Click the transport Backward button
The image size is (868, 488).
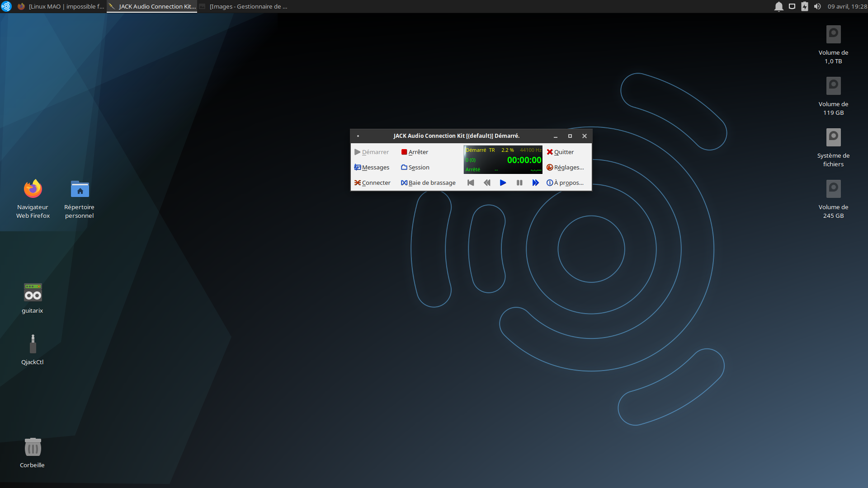pyautogui.click(x=486, y=183)
